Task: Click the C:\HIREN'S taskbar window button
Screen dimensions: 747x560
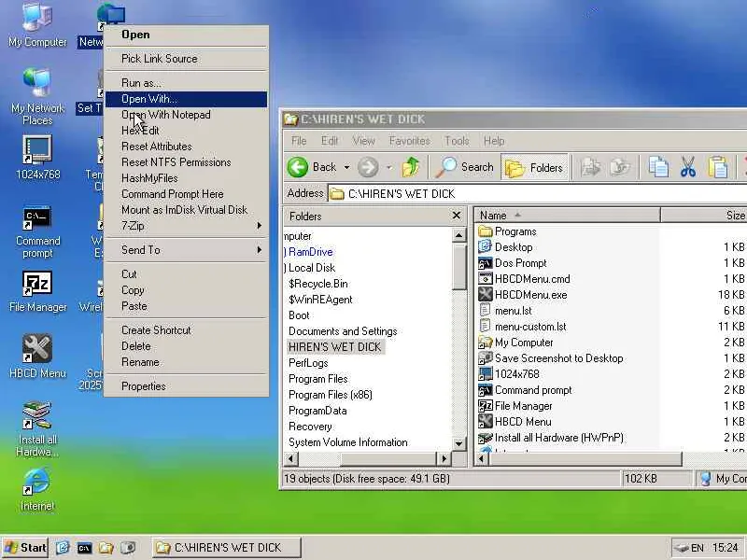Action: (227, 548)
